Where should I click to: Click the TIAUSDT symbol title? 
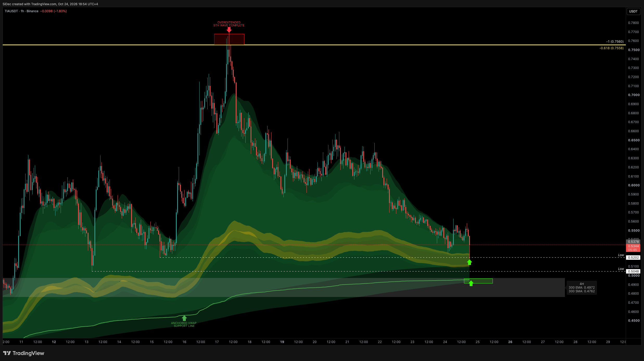point(11,11)
